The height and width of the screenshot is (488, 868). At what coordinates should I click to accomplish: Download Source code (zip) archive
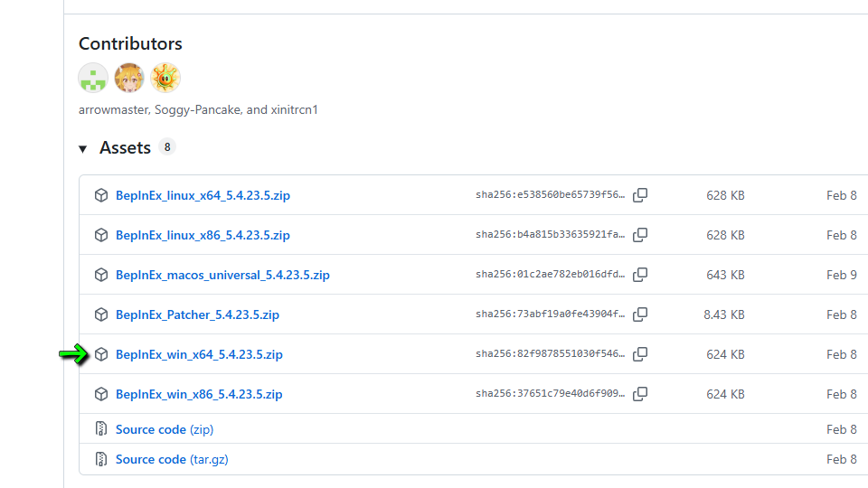[165, 429]
